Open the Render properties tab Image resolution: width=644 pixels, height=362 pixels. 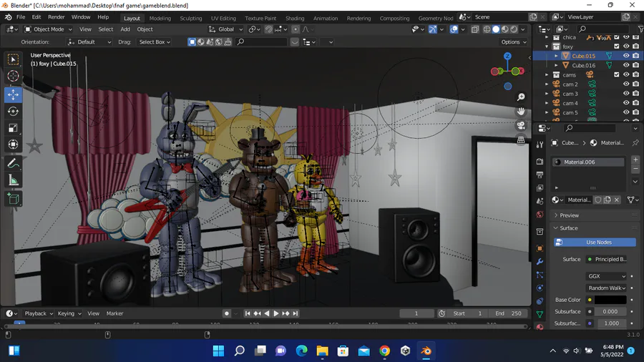(540, 162)
